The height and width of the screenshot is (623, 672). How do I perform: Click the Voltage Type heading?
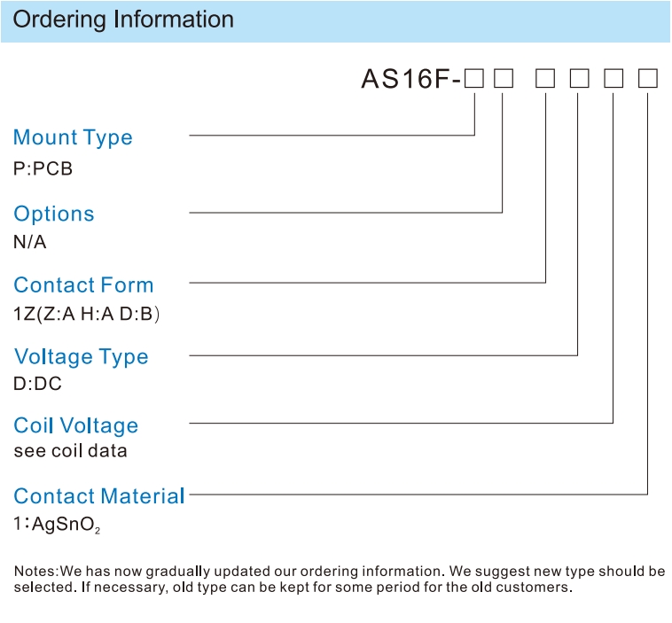click(81, 357)
